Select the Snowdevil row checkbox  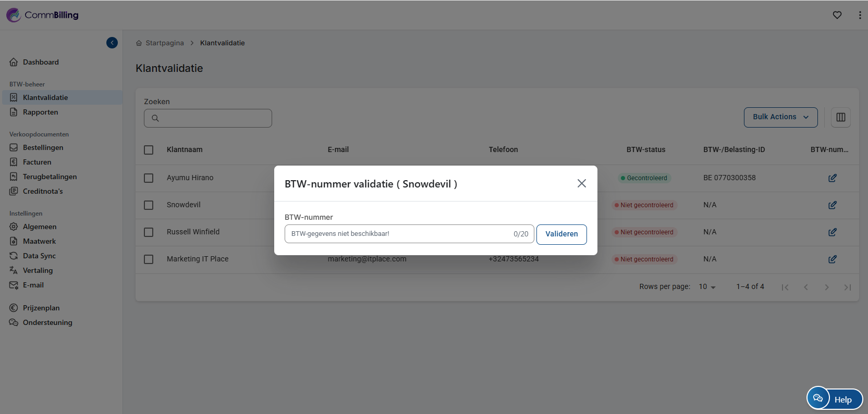[x=149, y=205]
